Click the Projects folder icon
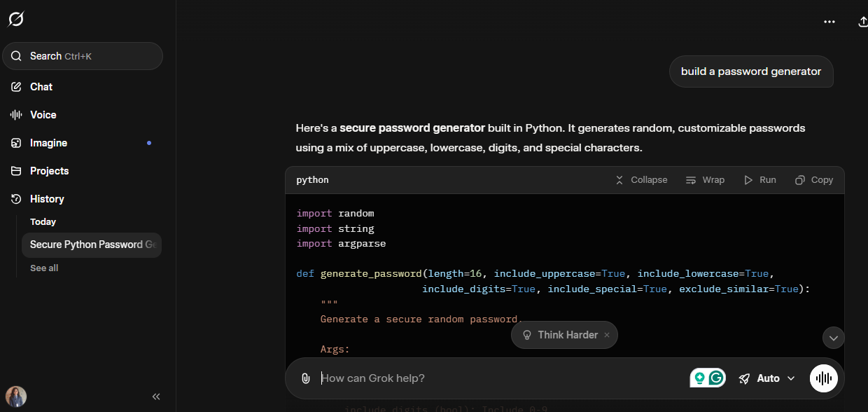Image resolution: width=868 pixels, height=412 pixels. tap(16, 171)
